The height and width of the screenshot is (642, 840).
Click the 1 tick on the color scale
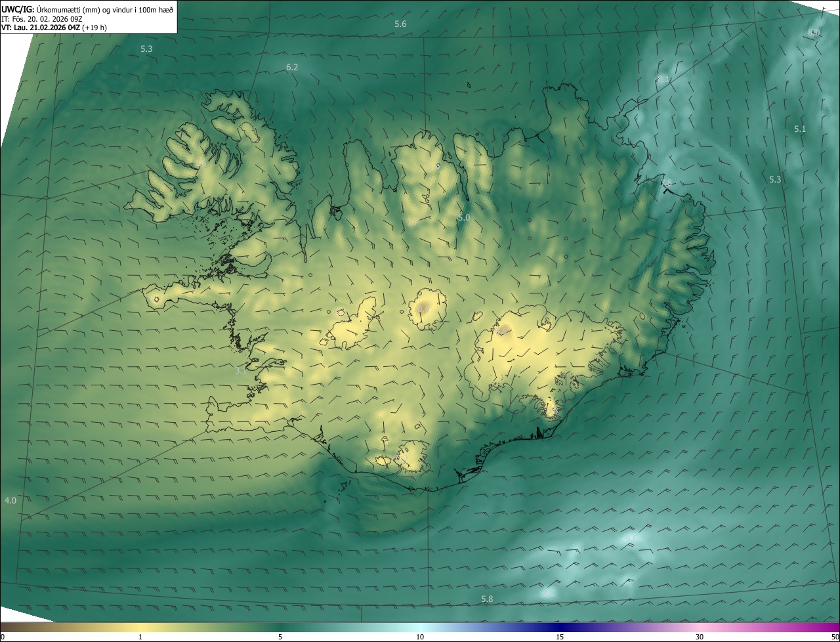coord(140,637)
